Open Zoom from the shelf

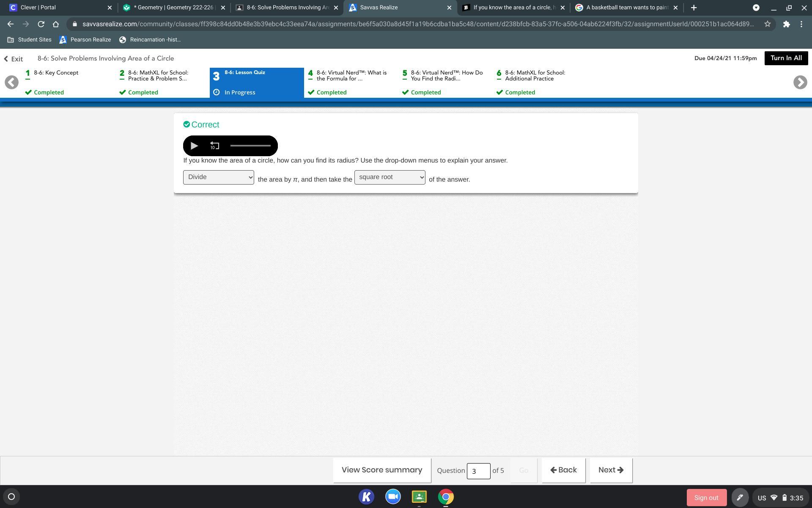pos(393,497)
